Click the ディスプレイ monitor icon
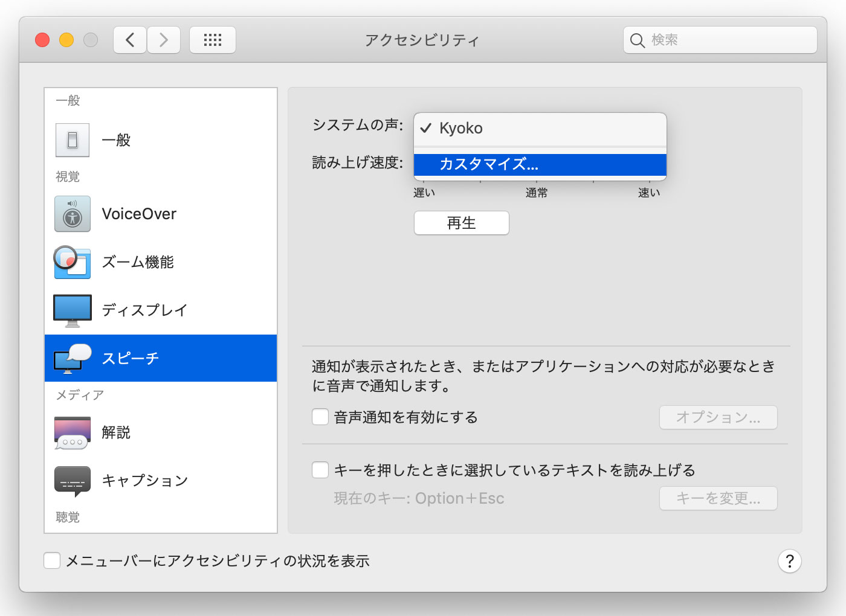This screenshot has width=846, height=616. pyautogui.click(x=73, y=310)
